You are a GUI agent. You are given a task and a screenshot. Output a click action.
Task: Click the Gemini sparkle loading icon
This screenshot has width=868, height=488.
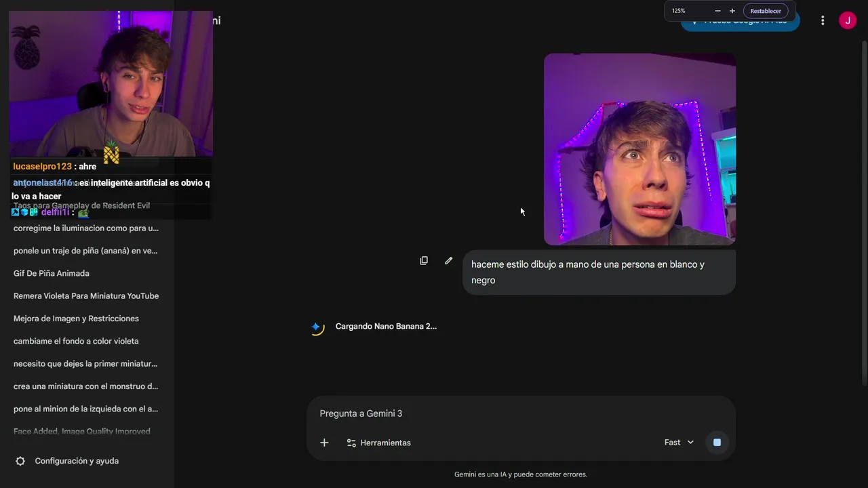click(316, 327)
